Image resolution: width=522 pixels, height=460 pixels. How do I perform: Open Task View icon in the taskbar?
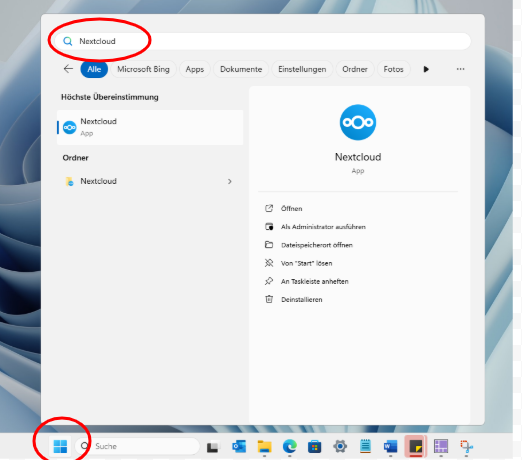click(213, 447)
